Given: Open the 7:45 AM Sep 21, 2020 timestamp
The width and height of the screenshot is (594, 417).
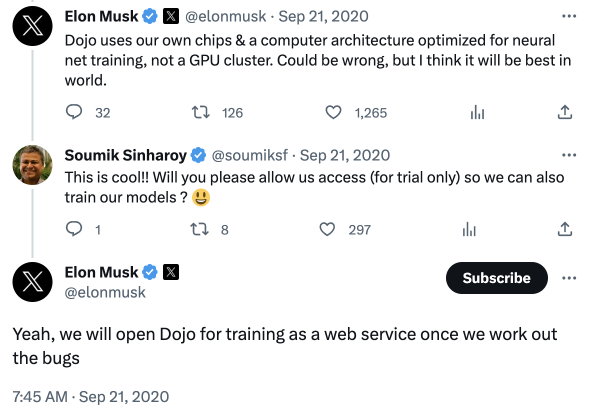Looking at the screenshot, I should [91, 397].
